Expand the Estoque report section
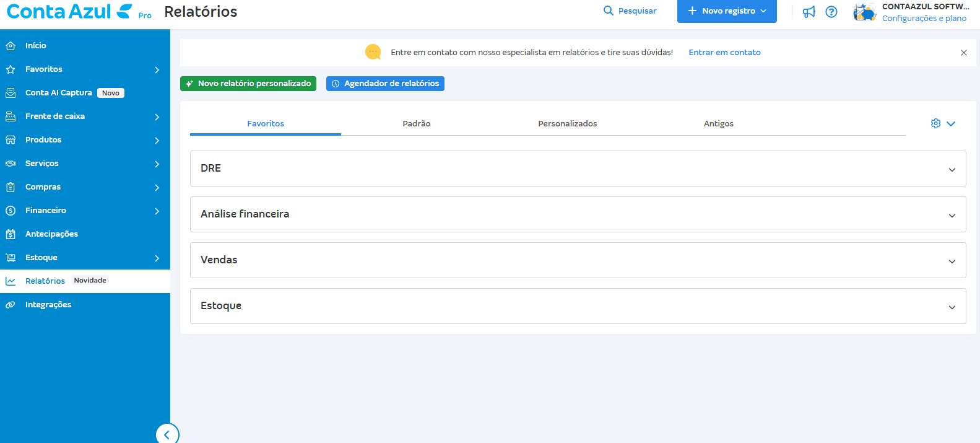Viewport: 980px width, 443px height. (x=952, y=307)
